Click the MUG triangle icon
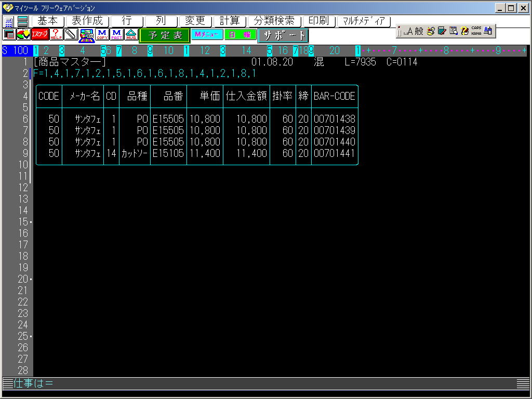Screen dimensions: 532x399 (x=131, y=34)
